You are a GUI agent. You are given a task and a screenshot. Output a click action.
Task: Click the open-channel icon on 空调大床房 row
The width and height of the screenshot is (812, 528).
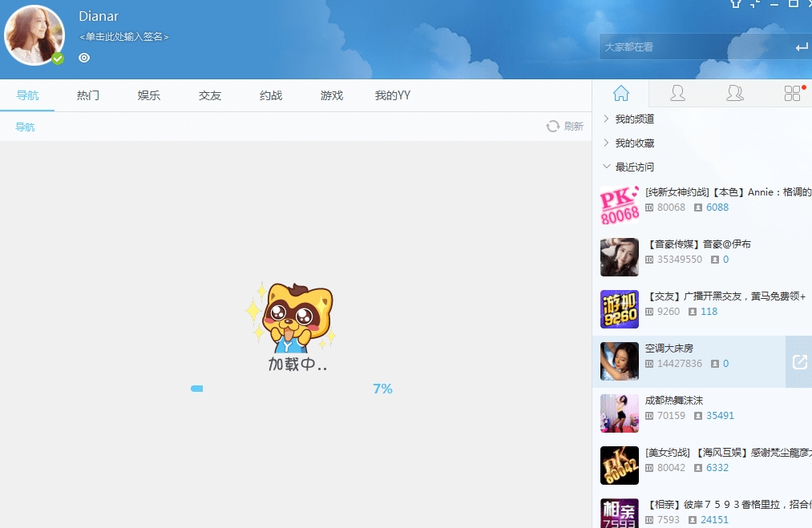coord(799,362)
